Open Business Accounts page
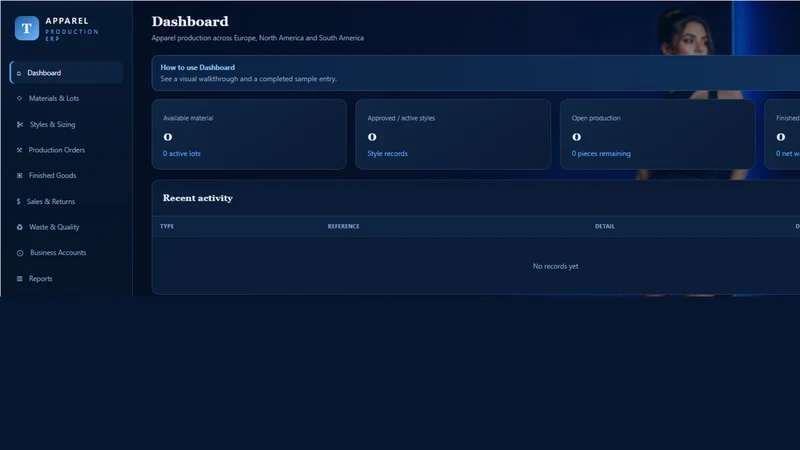This screenshot has height=450, width=800. tap(66, 253)
